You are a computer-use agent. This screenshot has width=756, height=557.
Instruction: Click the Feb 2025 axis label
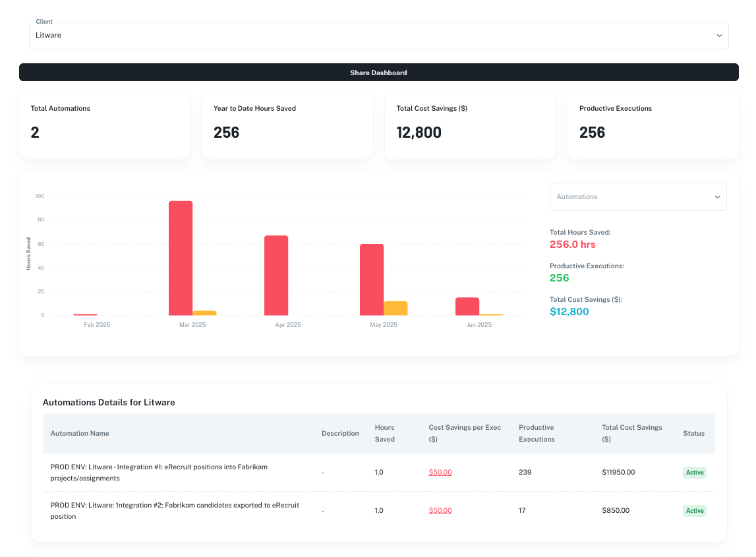tap(97, 324)
